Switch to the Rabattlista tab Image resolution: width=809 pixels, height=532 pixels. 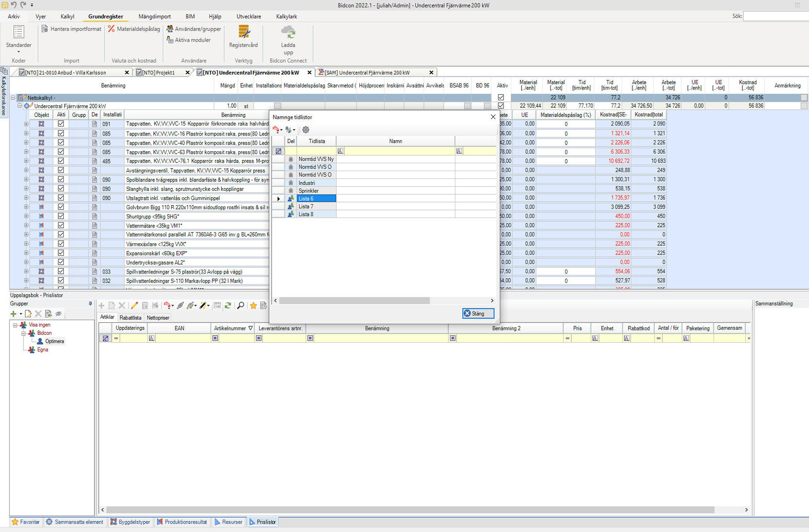point(130,318)
